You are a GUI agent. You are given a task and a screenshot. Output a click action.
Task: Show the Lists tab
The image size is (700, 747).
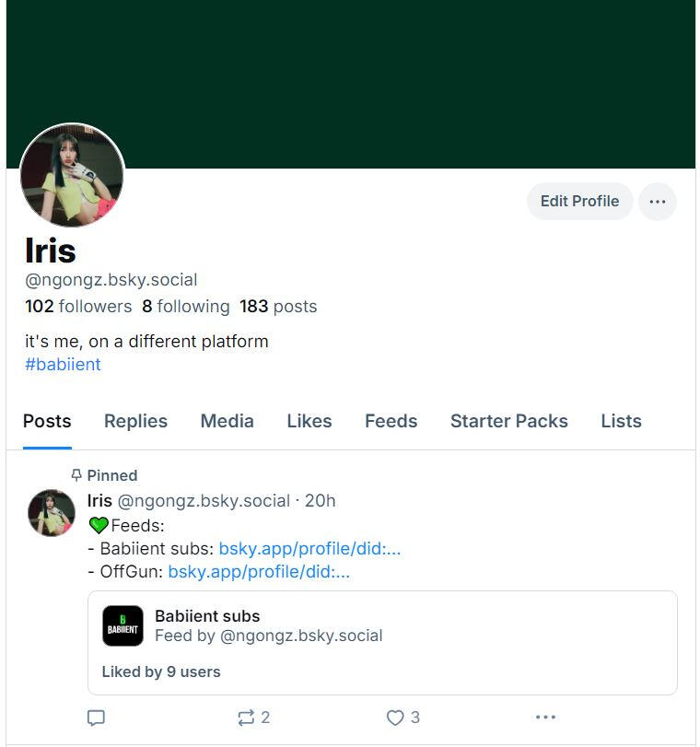[x=621, y=421]
